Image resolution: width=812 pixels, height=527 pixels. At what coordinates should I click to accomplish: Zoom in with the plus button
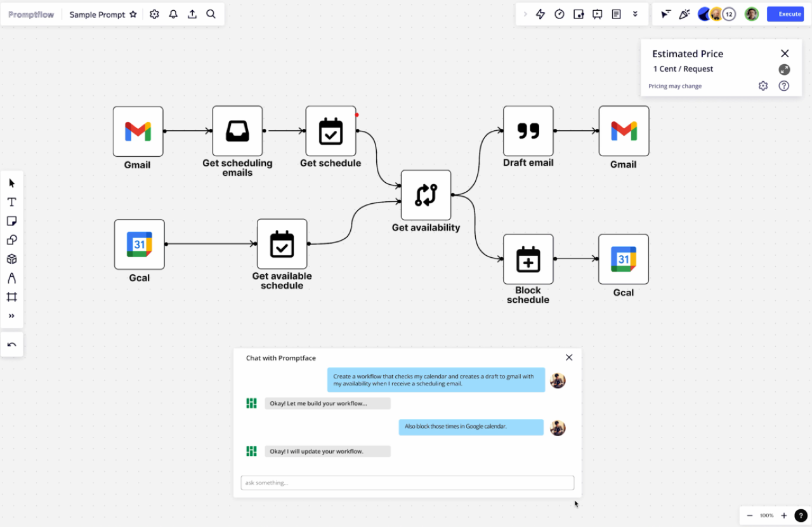point(784,516)
